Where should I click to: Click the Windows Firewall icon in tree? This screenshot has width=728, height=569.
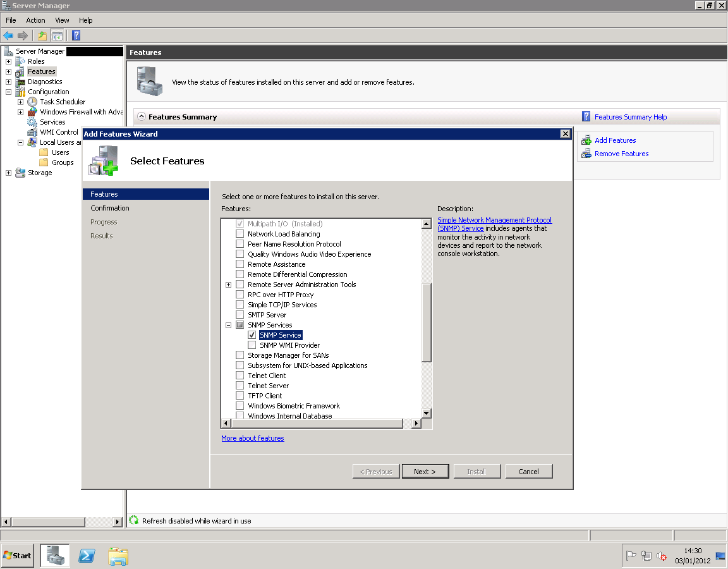pyautogui.click(x=32, y=112)
